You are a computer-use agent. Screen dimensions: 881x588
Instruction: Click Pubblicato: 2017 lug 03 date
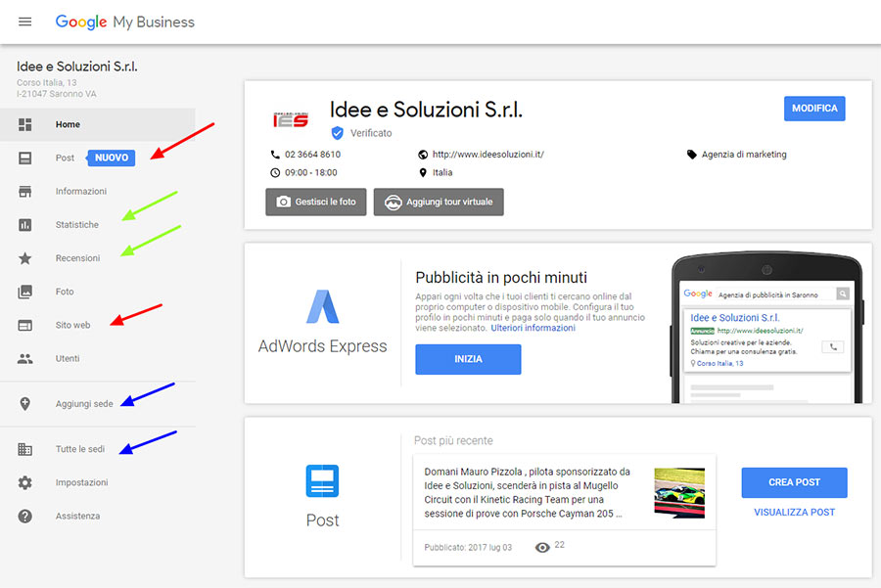[468, 548]
